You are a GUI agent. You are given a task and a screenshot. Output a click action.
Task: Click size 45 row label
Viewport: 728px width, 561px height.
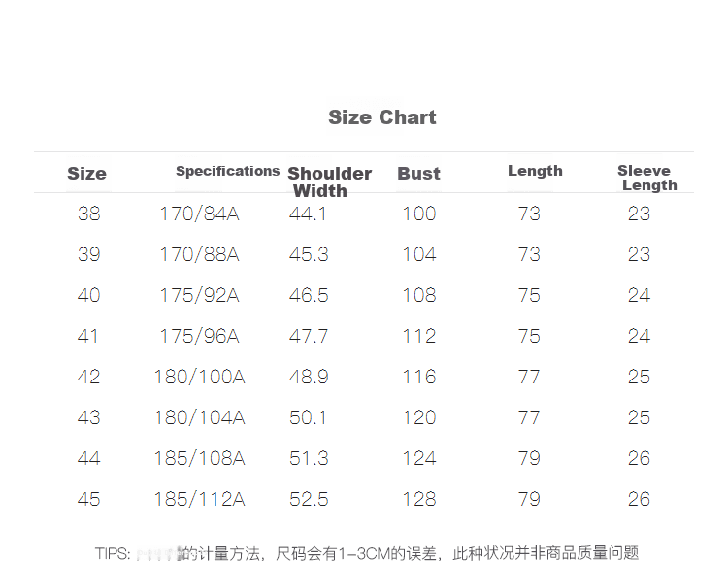point(88,499)
